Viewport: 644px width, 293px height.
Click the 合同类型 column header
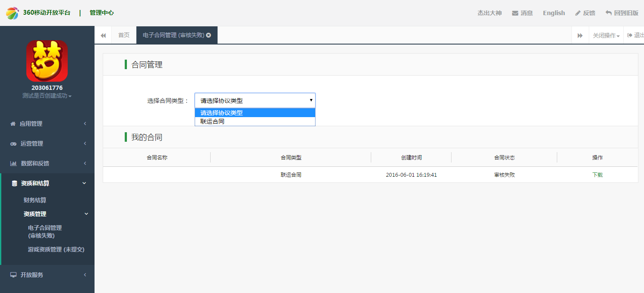click(291, 158)
